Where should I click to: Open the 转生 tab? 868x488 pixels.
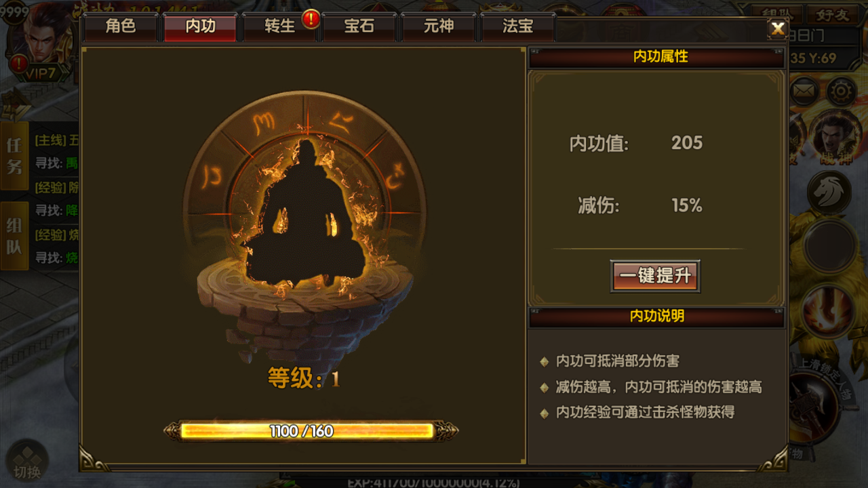[279, 27]
